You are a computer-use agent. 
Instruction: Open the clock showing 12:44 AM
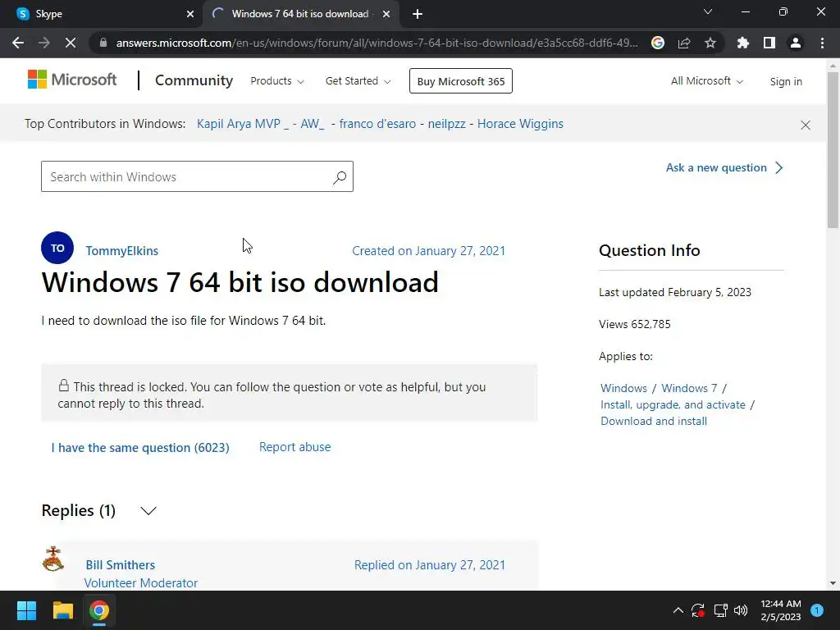pos(781,610)
